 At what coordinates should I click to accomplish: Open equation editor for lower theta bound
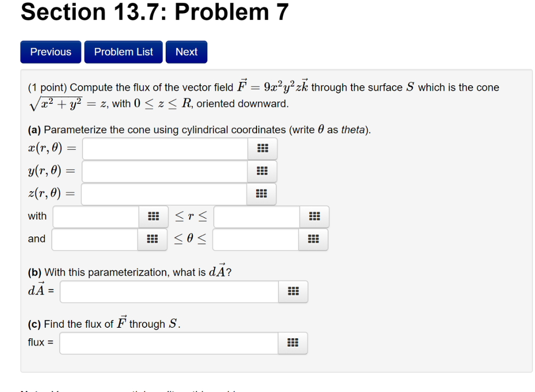pyautogui.click(x=153, y=239)
